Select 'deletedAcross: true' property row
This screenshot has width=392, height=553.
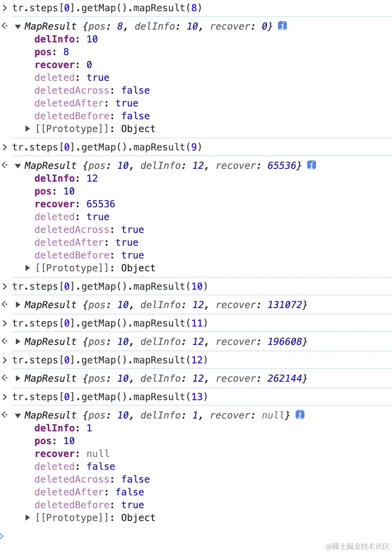click(89, 230)
